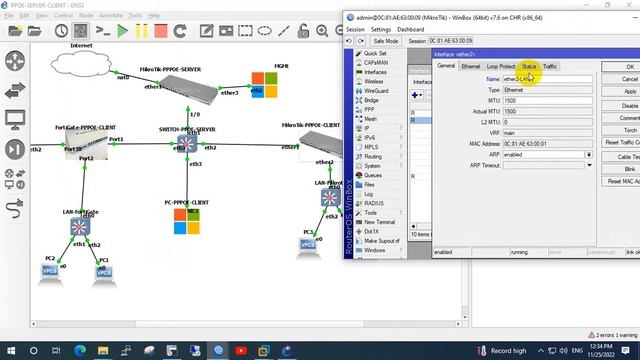Click Cancel in the Interface dialog
This screenshot has width=640, height=360.
[621, 79]
